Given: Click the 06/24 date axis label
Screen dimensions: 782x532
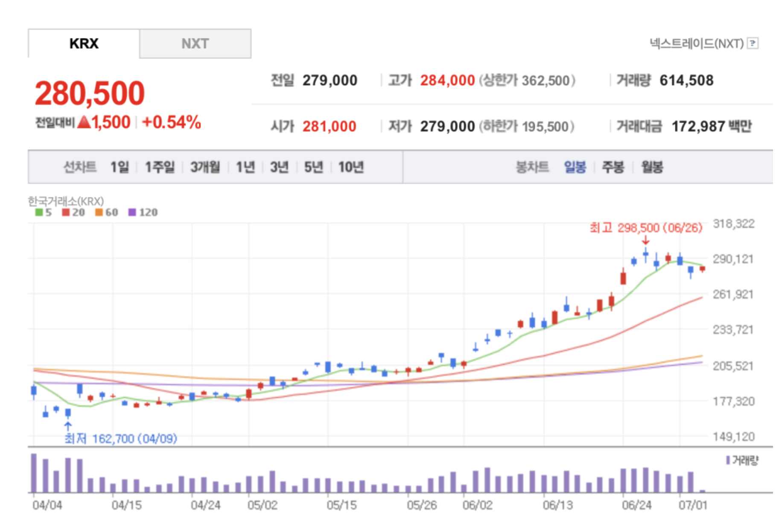Looking at the screenshot, I should tap(637, 505).
